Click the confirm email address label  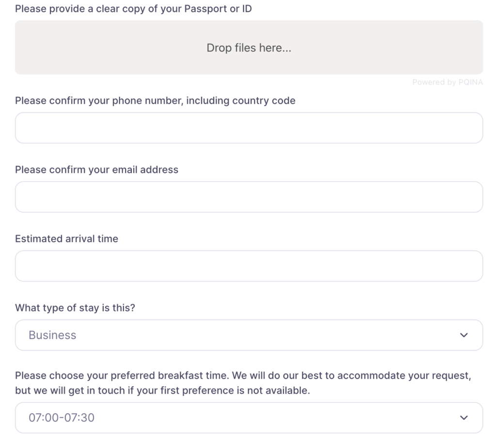[96, 170]
